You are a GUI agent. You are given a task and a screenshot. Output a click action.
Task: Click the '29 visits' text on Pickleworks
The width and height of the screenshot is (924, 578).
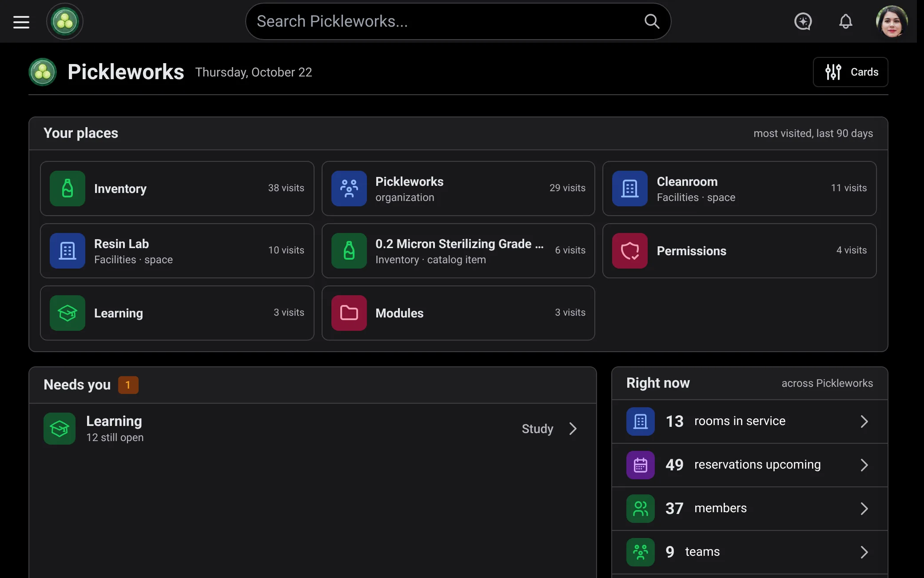pos(567,188)
